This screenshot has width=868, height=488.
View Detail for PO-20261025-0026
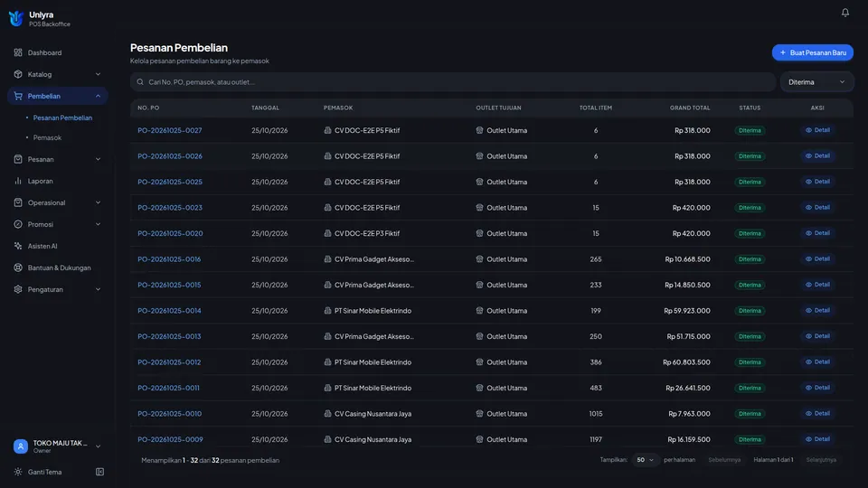click(817, 156)
